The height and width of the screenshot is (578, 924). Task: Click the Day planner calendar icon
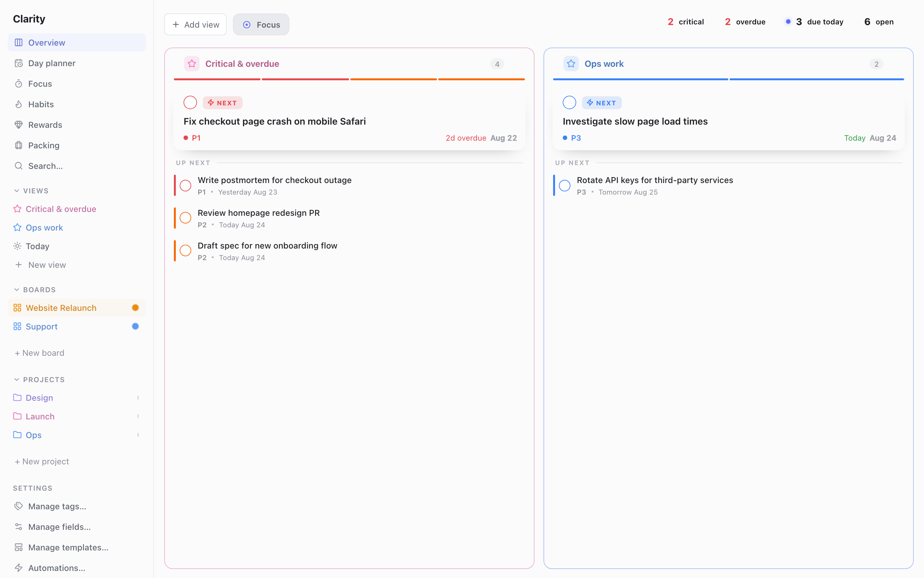pos(18,63)
